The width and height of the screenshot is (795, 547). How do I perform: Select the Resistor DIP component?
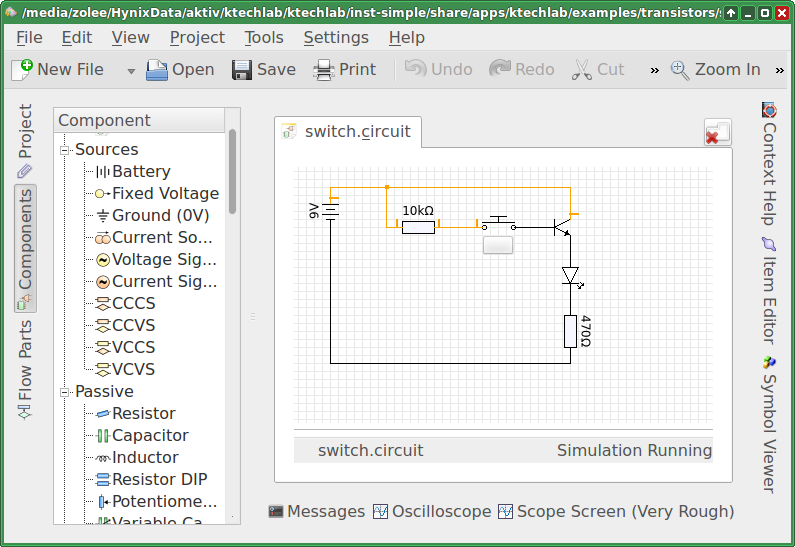151,479
